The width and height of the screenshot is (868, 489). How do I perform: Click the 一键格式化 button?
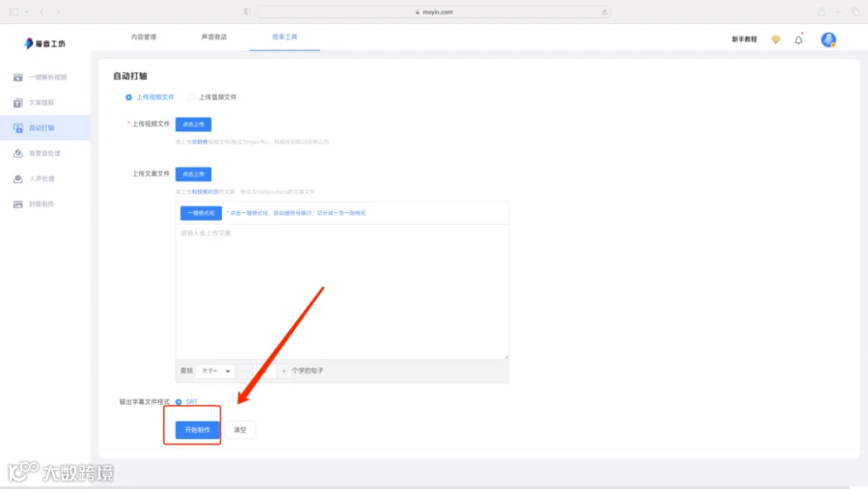click(x=201, y=213)
